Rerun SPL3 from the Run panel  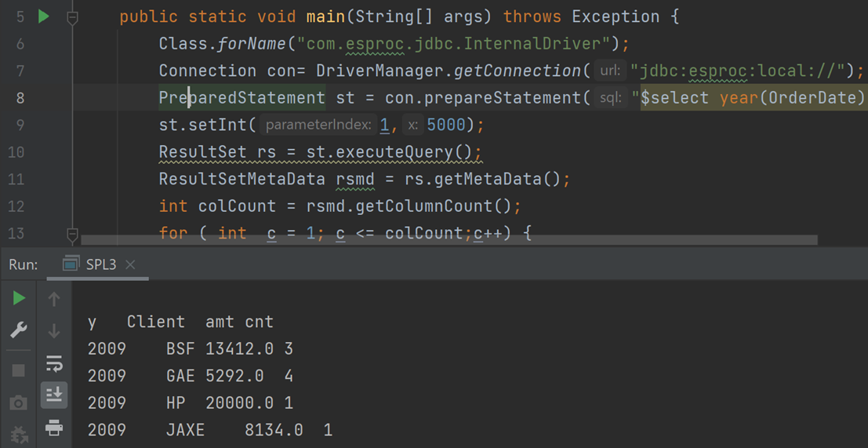[19, 298]
